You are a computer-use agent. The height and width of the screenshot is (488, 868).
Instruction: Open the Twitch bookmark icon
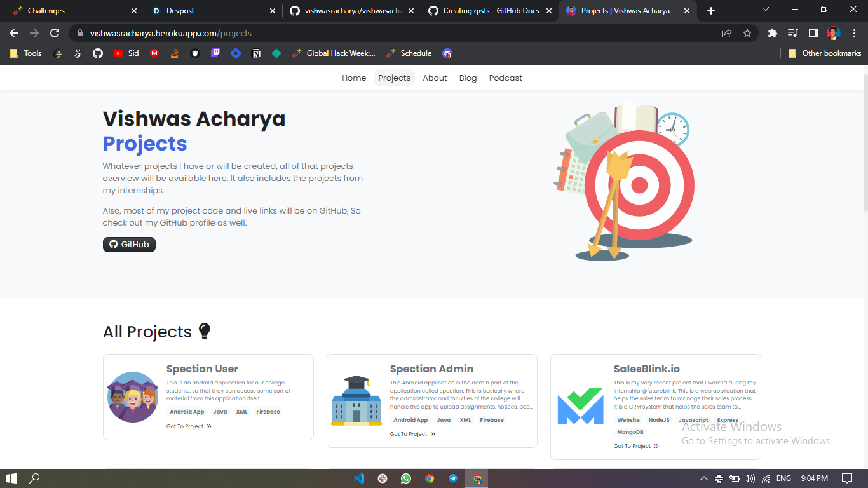tap(215, 53)
